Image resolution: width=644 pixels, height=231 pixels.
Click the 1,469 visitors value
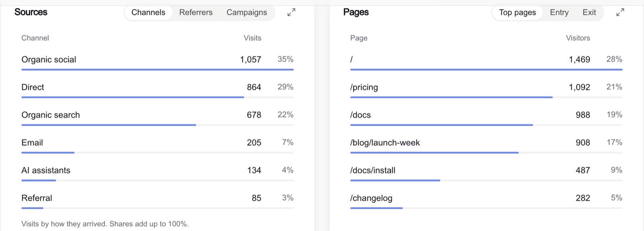tap(580, 60)
